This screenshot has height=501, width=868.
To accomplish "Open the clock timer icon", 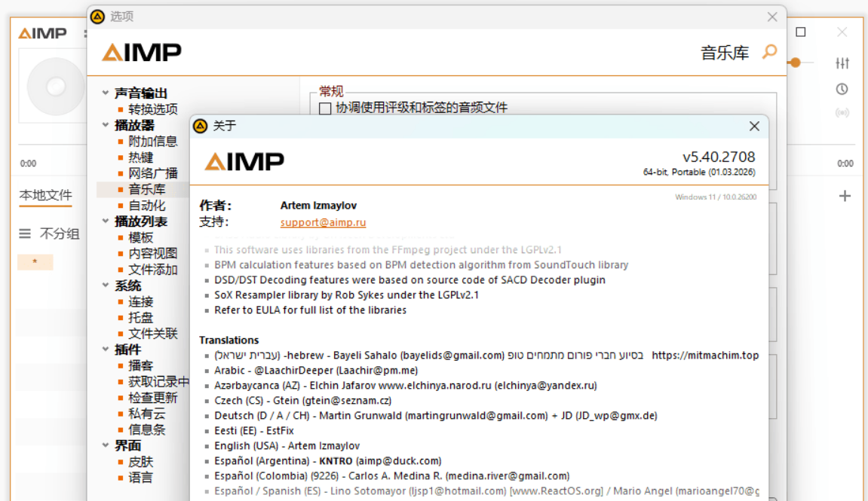I will pos(842,89).
